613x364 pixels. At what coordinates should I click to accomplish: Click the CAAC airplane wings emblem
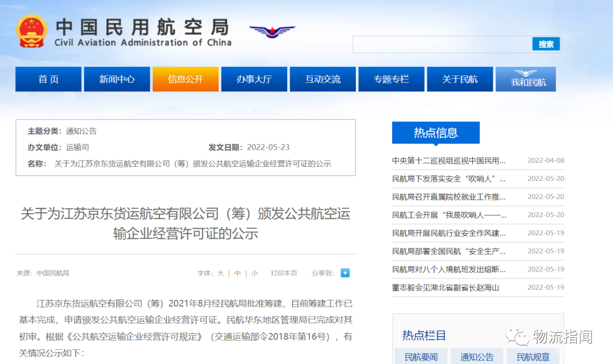click(271, 31)
